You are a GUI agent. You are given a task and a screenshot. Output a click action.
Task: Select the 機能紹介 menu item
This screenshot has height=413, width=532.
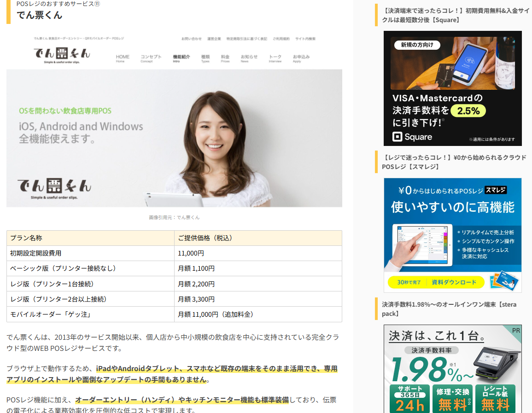tap(181, 58)
